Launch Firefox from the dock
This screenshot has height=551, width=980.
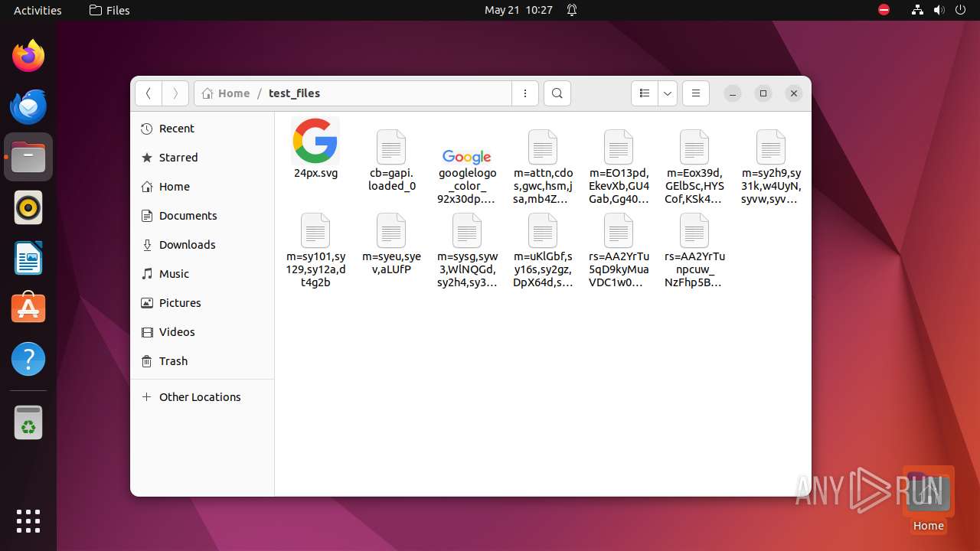click(x=28, y=56)
